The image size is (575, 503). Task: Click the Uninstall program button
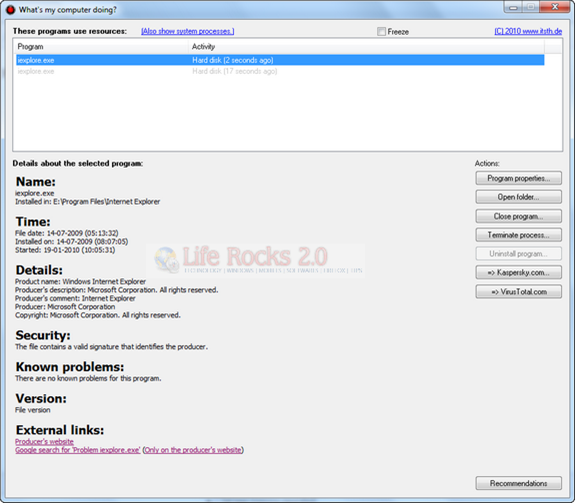click(x=519, y=254)
